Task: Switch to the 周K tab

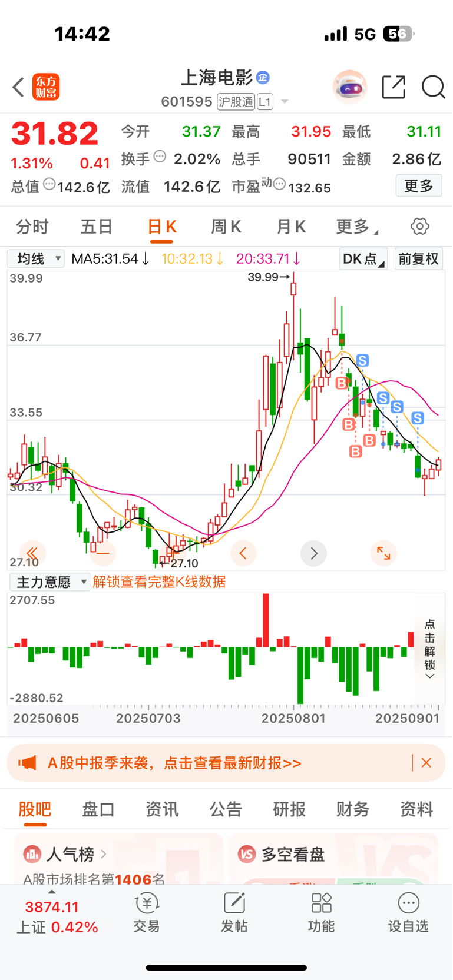Action: click(226, 227)
